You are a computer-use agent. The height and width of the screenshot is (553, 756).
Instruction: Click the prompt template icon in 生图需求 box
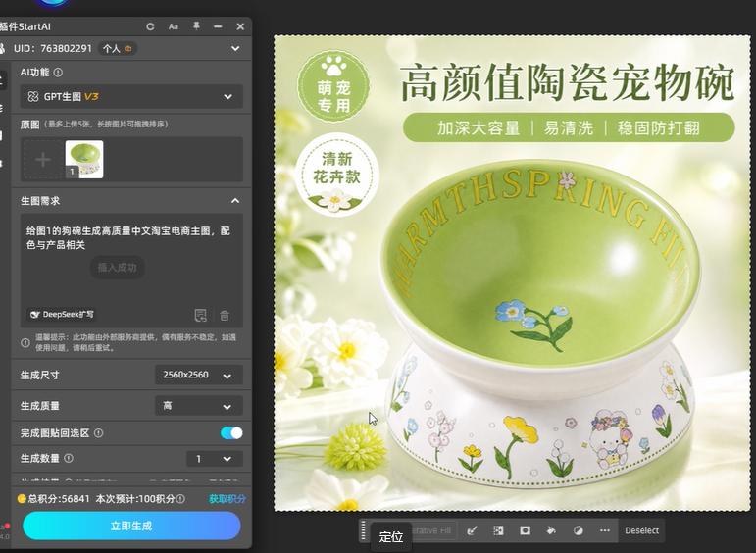(x=200, y=316)
